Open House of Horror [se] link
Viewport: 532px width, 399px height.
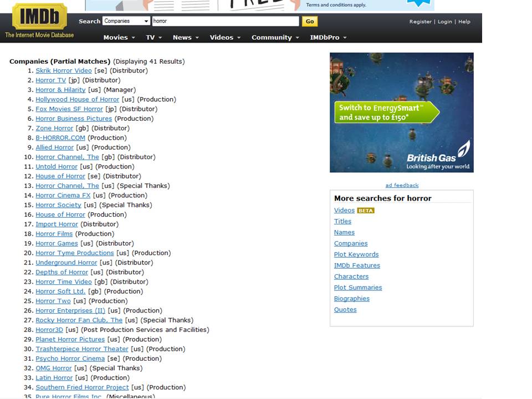pyautogui.click(x=60, y=176)
